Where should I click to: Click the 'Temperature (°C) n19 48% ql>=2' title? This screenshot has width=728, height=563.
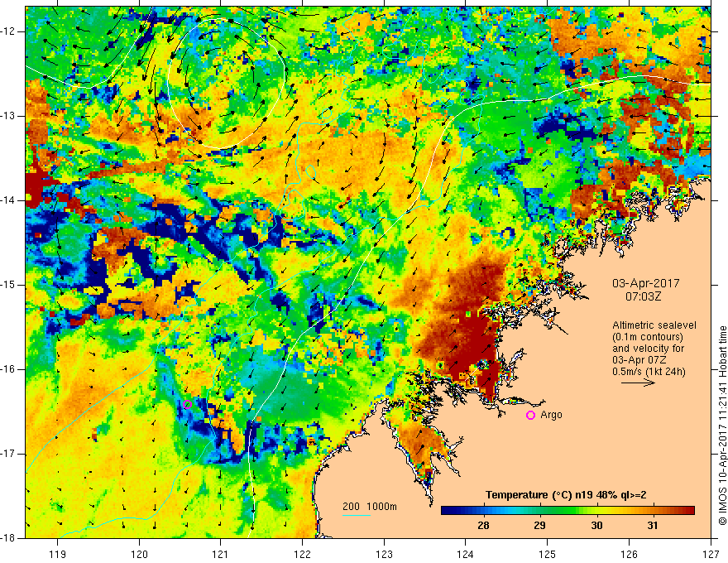566,495
